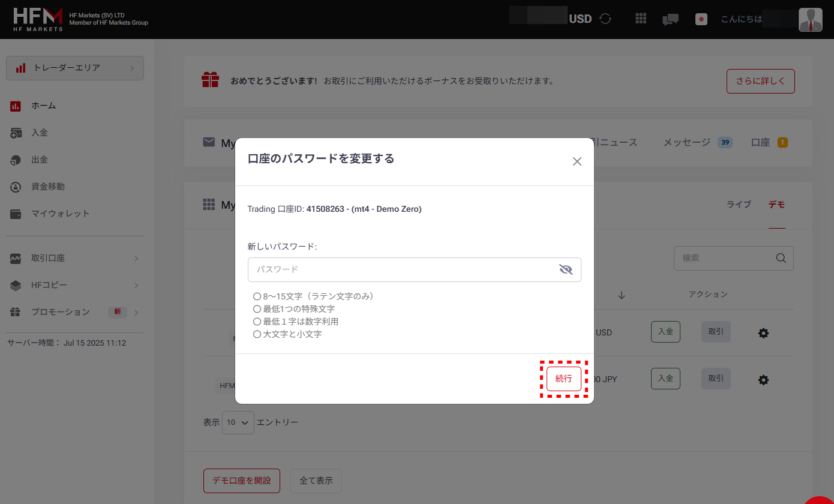Screen dimensions: 834x504
Task: Click the 続行 continue button
Action: click(563, 379)
